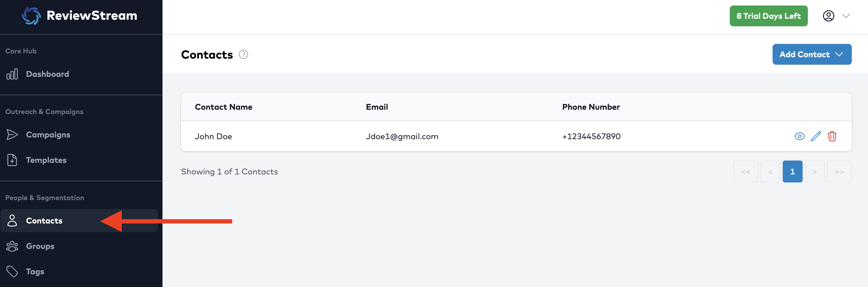Click the Tags label icon
The image size is (868, 287).
tap(12, 271)
